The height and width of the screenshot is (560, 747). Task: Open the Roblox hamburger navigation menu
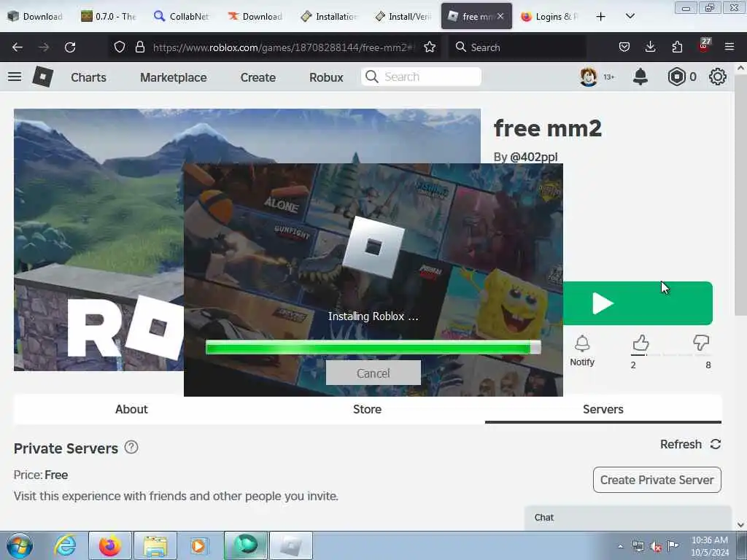pos(15,77)
